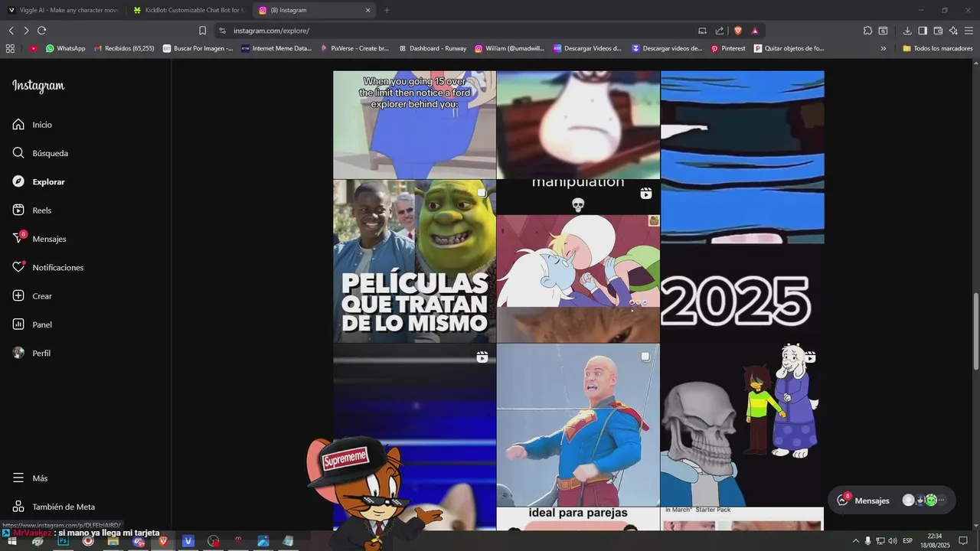
Task: Bookmark this page icon in address bar
Action: (x=202, y=31)
